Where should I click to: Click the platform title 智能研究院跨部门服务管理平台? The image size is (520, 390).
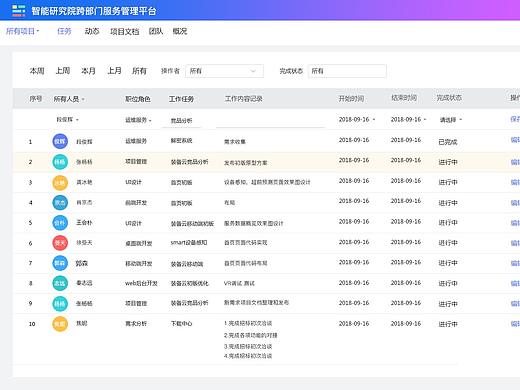coord(94,11)
